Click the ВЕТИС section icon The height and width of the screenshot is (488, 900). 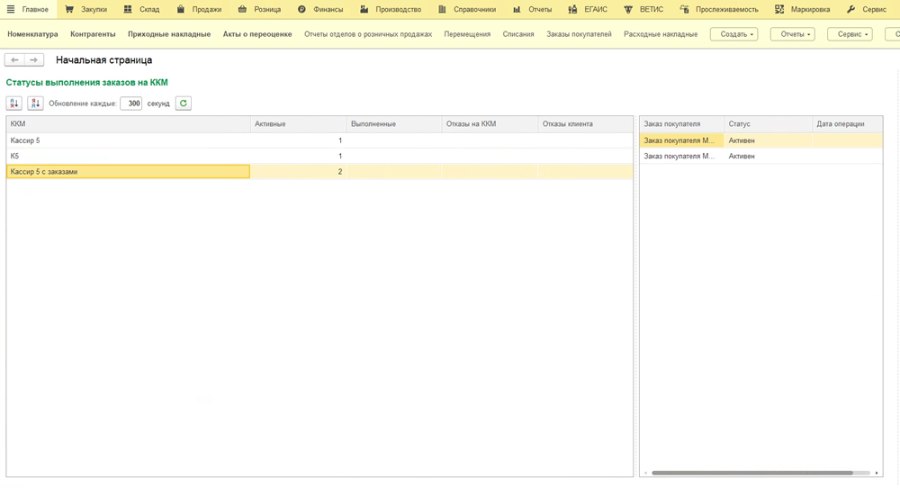(x=628, y=9)
